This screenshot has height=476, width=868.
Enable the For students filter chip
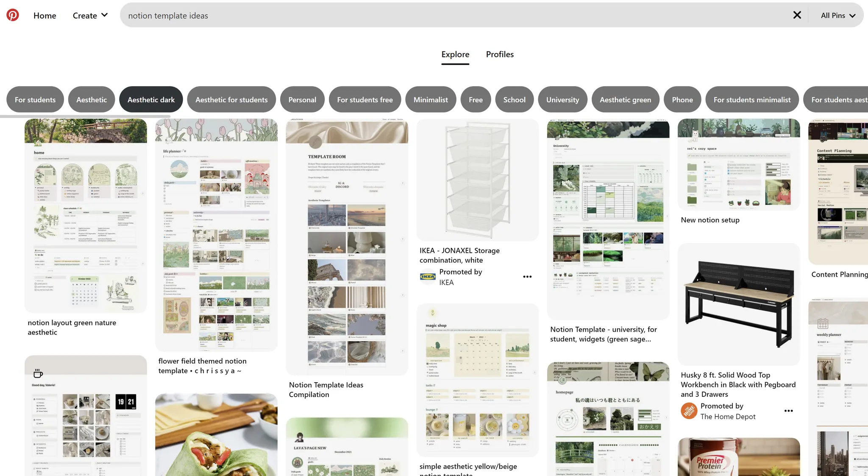[35, 100]
